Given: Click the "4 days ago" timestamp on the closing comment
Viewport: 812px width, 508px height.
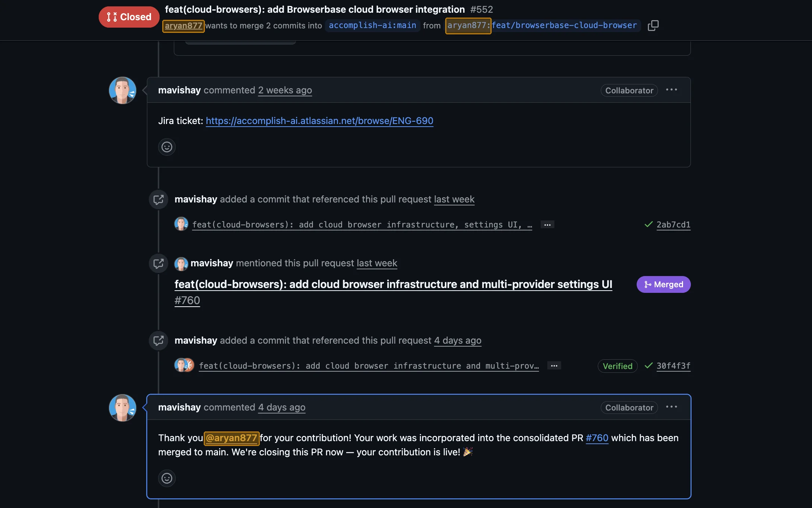Looking at the screenshot, I should click(x=281, y=408).
